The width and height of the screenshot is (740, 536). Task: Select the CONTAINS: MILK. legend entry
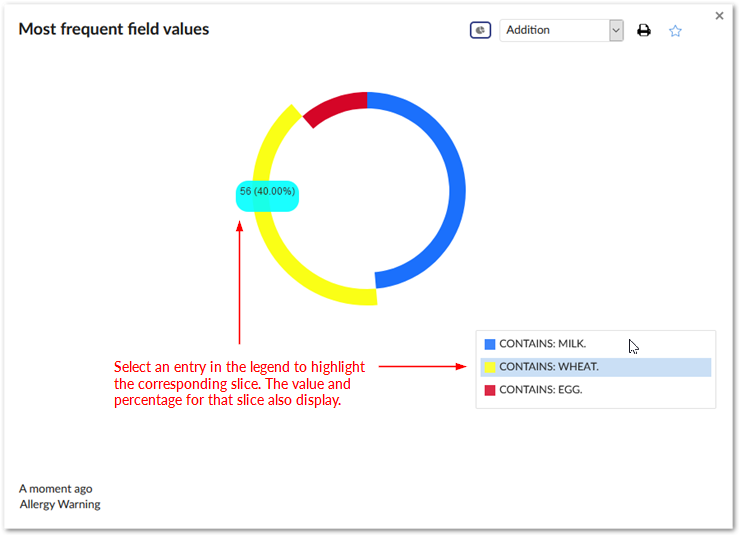[x=542, y=344]
